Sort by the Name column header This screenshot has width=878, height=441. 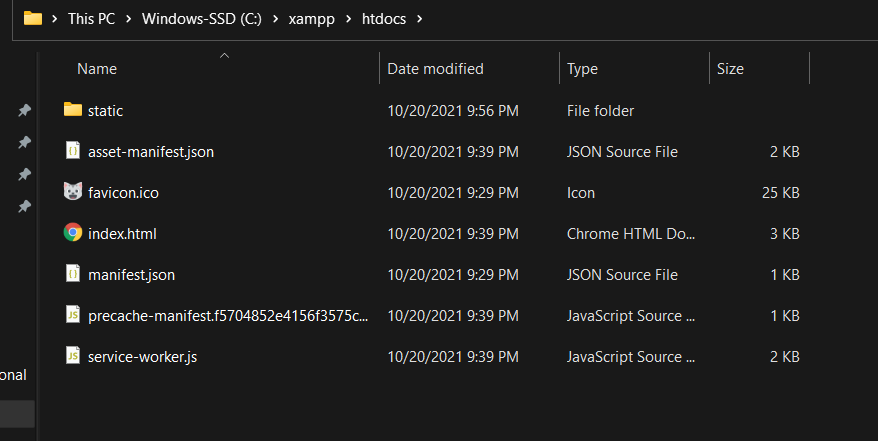(x=97, y=69)
